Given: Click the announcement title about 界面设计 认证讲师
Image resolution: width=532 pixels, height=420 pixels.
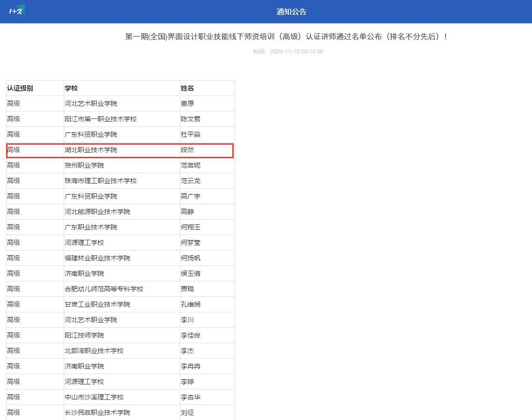Looking at the screenshot, I should [286, 37].
